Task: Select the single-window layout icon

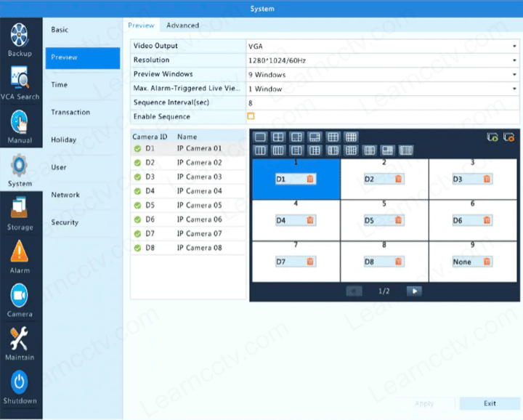Action: (x=259, y=137)
